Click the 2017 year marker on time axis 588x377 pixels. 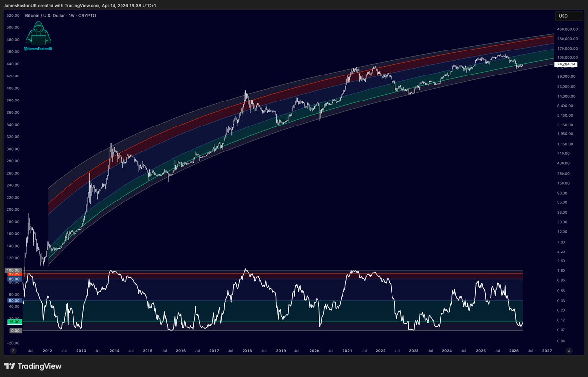pyautogui.click(x=214, y=351)
